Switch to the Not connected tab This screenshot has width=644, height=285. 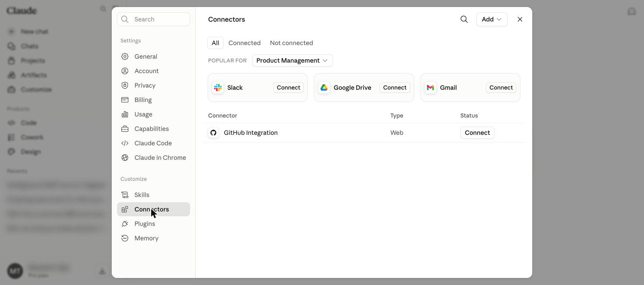291,43
